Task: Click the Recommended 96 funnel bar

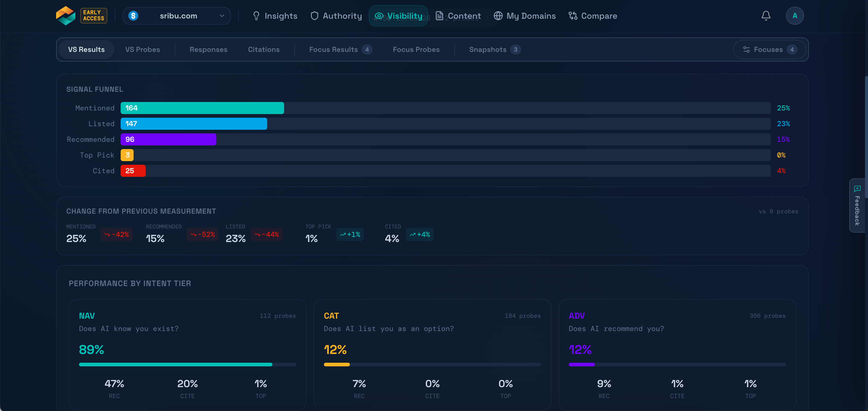Action: coord(168,139)
